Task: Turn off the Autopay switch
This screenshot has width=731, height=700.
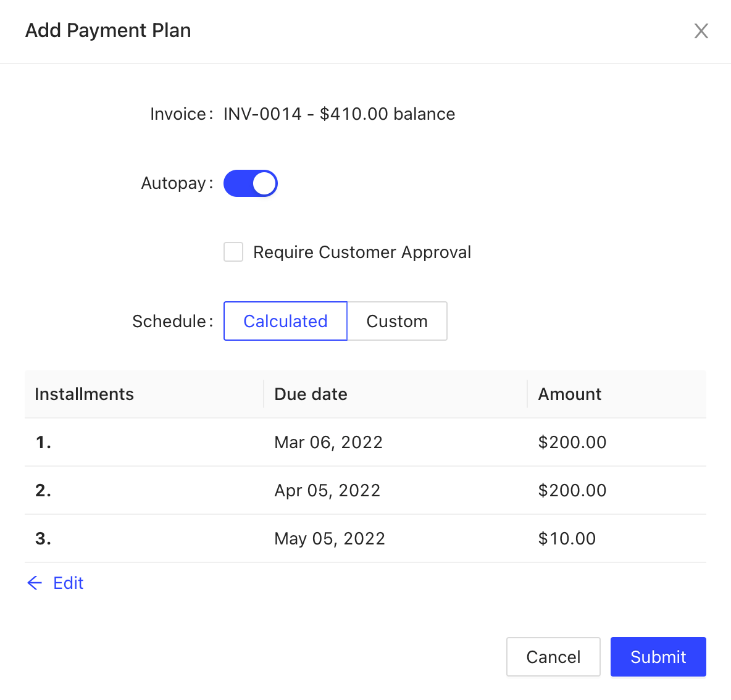Action: coord(250,183)
